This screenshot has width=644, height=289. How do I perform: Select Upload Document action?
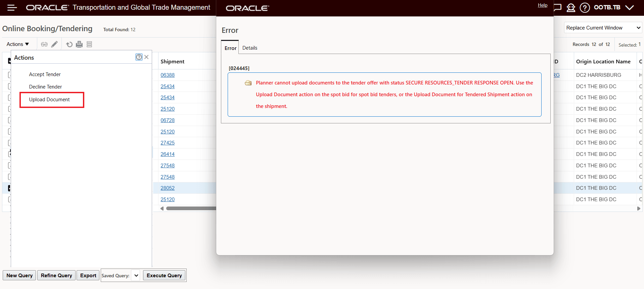49,100
